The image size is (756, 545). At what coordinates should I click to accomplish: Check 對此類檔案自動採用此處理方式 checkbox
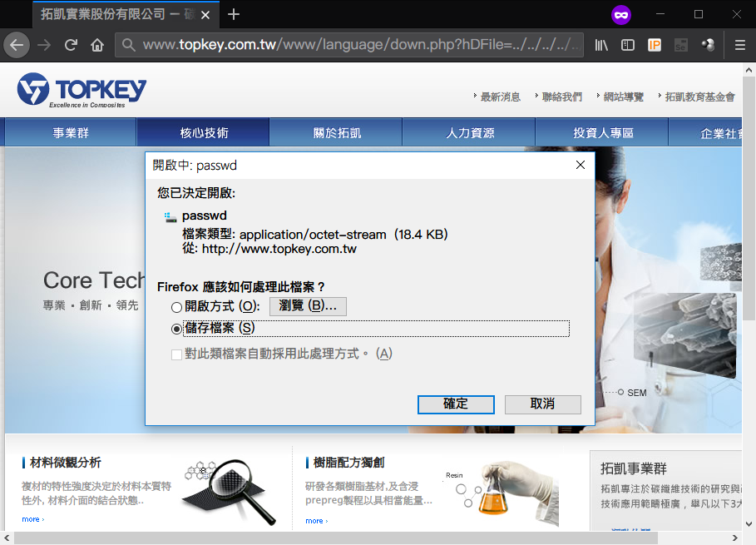[x=176, y=355]
